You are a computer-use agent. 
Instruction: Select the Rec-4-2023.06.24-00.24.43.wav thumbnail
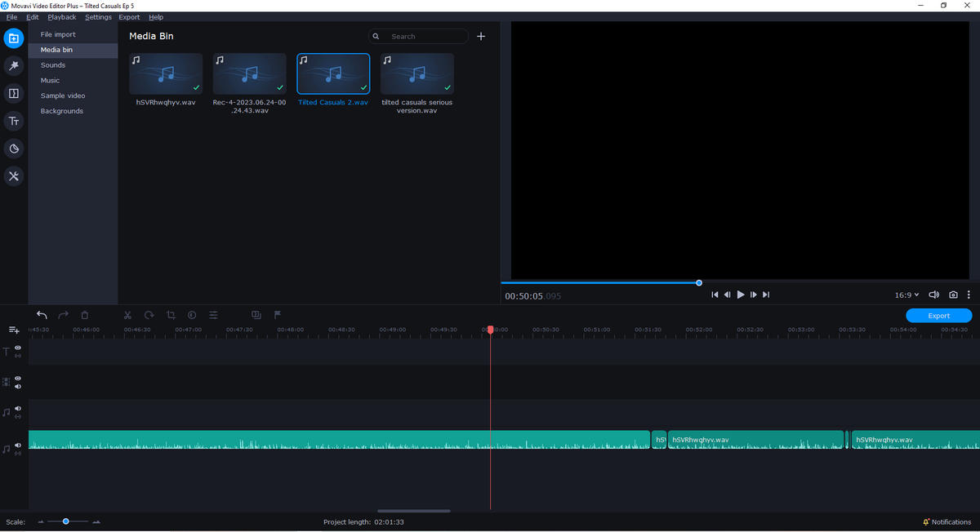(x=250, y=73)
